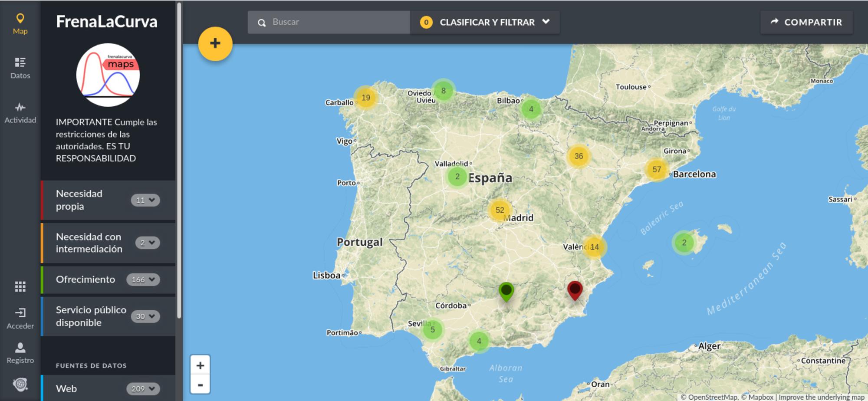The image size is (868, 401).
Task: Click the yellow add post plus button
Action: (215, 44)
